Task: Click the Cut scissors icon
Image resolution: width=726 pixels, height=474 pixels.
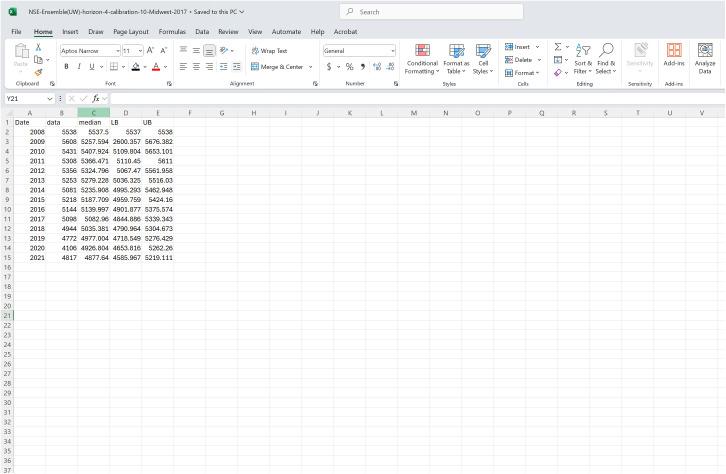Action: [38, 47]
